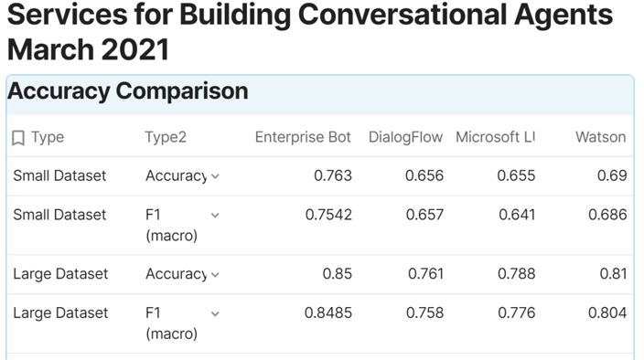The height and width of the screenshot is (360, 644).
Task: Click the Microsoft LUIS cell showing 0.776
Action: (x=517, y=313)
